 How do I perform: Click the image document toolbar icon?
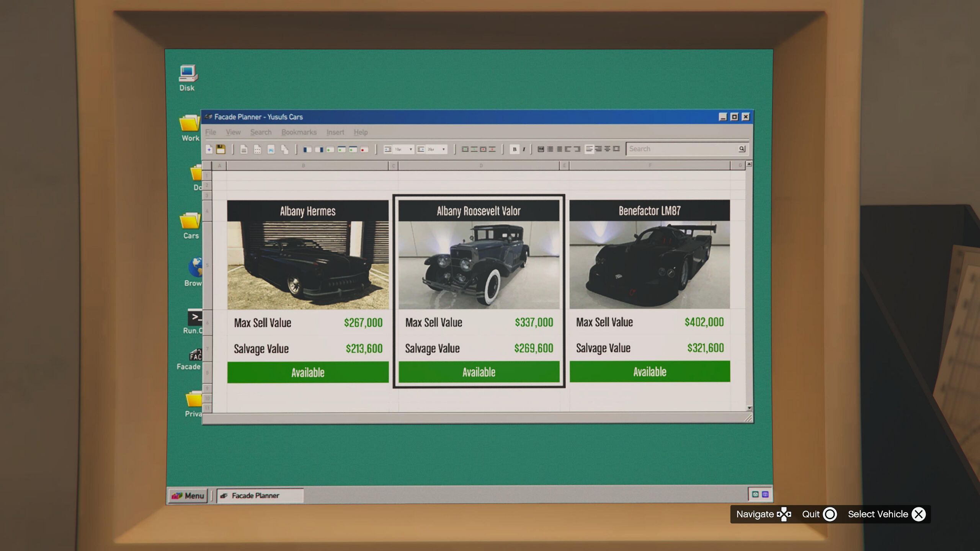tap(271, 149)
